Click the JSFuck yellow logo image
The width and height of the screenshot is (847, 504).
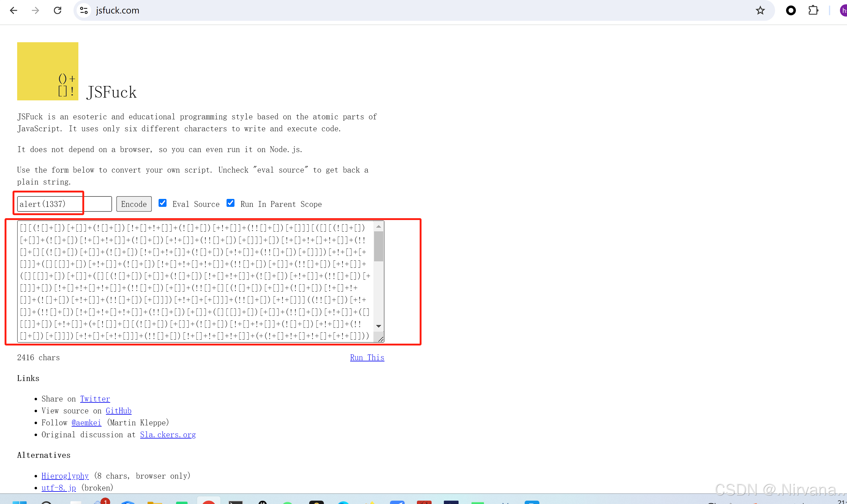coord(47,71)
